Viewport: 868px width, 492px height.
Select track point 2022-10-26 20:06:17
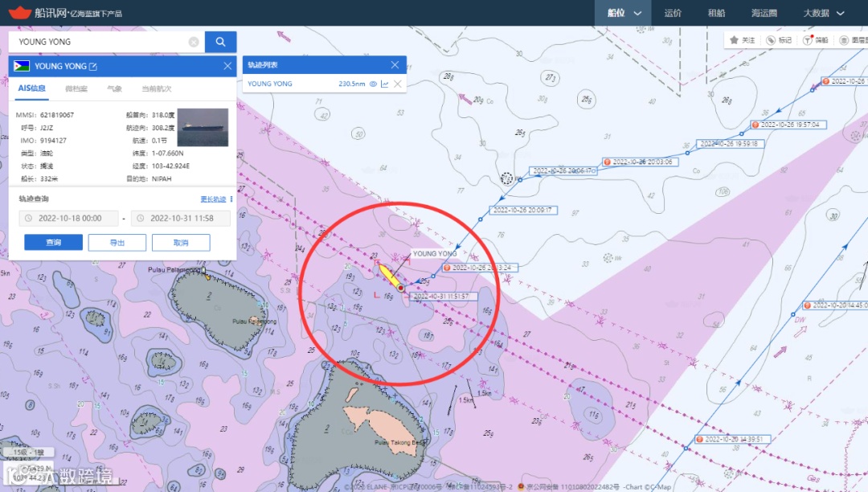[563, 171]
